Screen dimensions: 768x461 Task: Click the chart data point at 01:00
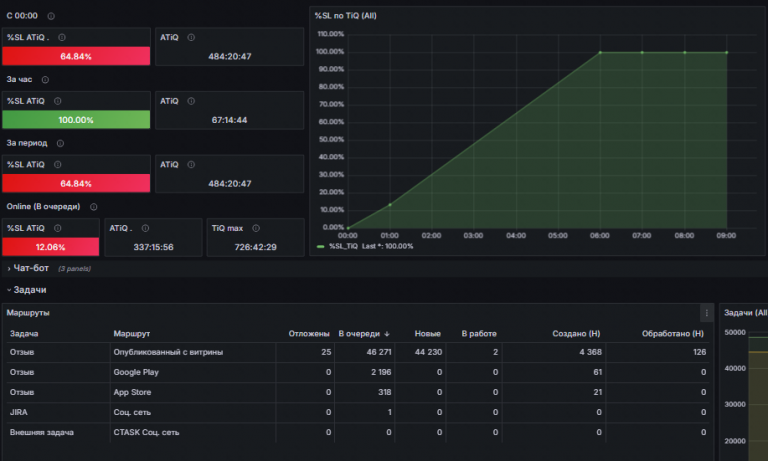point(390,205)
